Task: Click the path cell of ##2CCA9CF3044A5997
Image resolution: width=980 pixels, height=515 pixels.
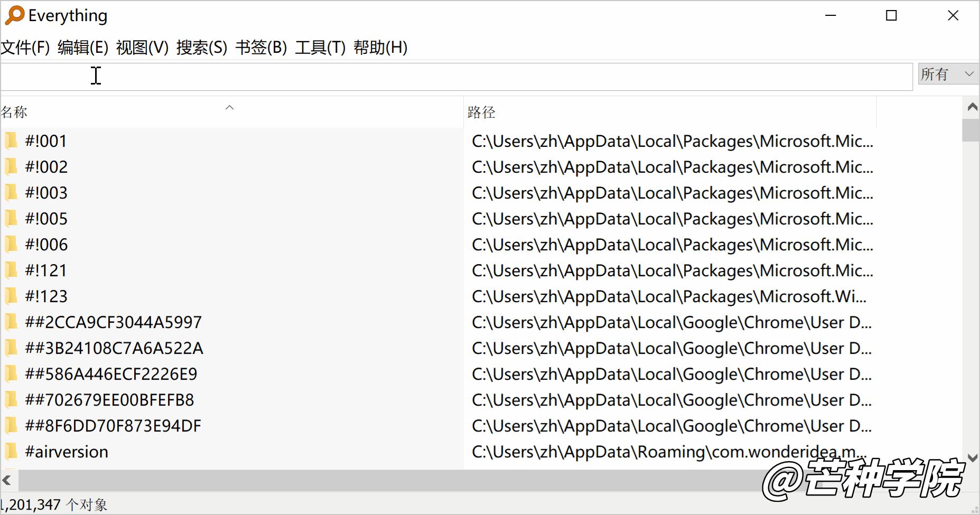Action: tap(671, 322)
